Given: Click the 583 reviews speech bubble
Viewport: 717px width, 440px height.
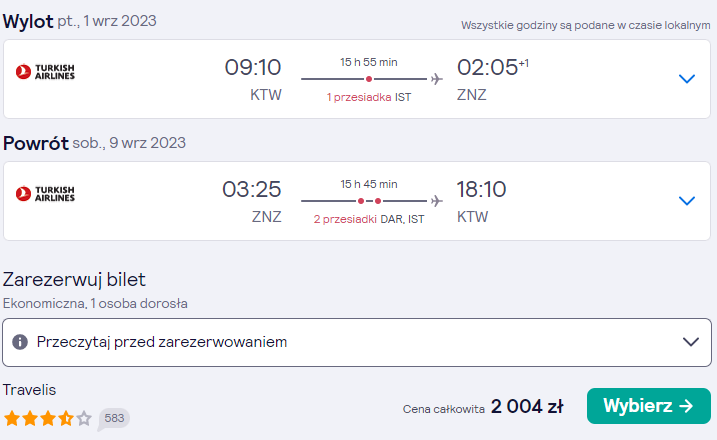Looking at the screenshot, I should pyautogui.click(x=114, y=419).
